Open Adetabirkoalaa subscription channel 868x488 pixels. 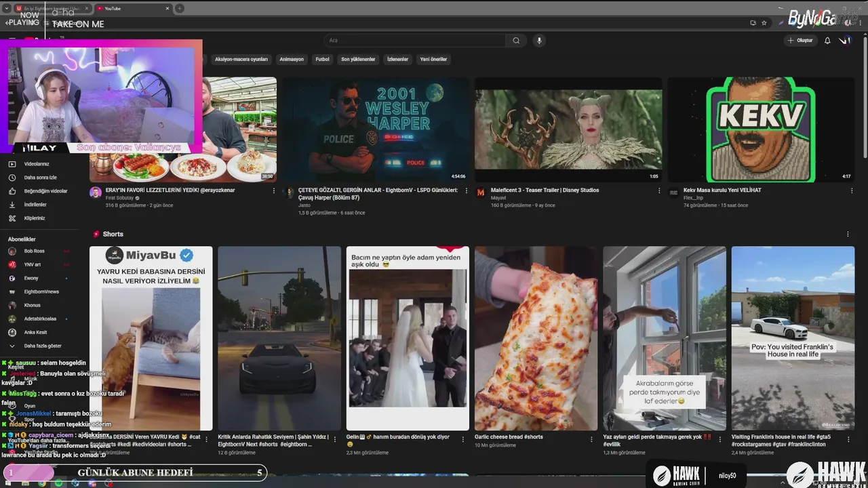click(x=40, y=319)
